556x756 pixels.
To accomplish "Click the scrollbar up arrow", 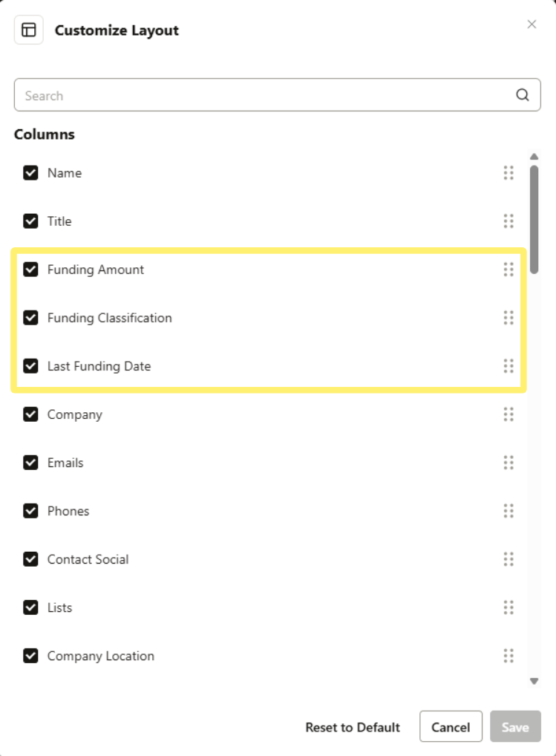I will click(x=534, y=156).
